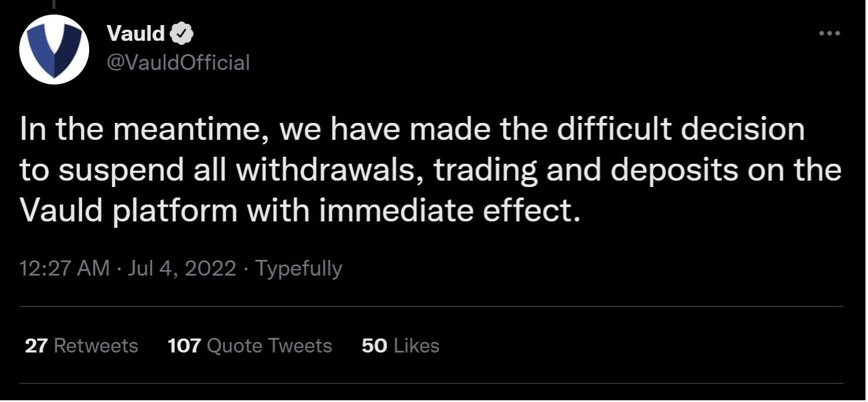The image size is (868, 402).
Task: View the 107 Quote Tweets list
Action: click(250, 345)
